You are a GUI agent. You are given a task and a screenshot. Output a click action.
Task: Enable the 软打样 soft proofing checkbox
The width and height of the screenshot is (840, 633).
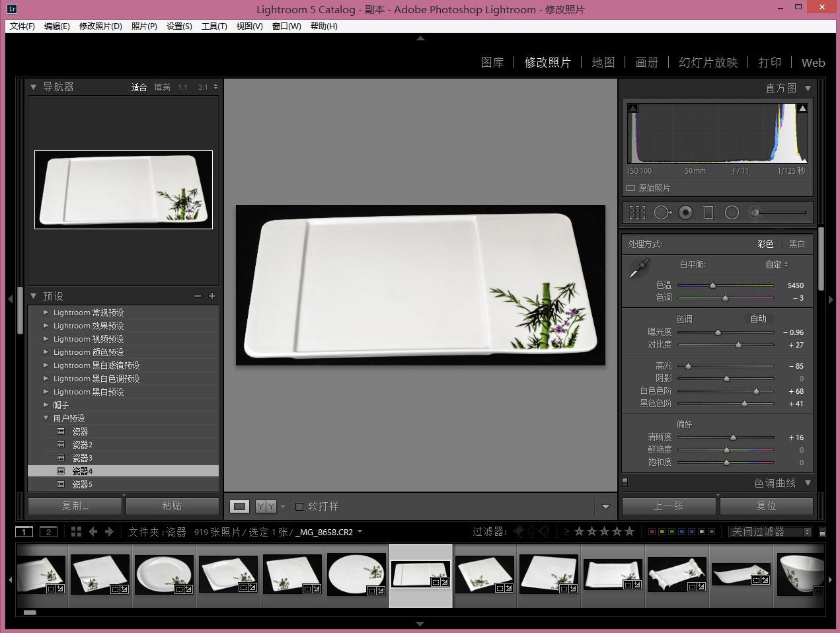coord(299,507)
